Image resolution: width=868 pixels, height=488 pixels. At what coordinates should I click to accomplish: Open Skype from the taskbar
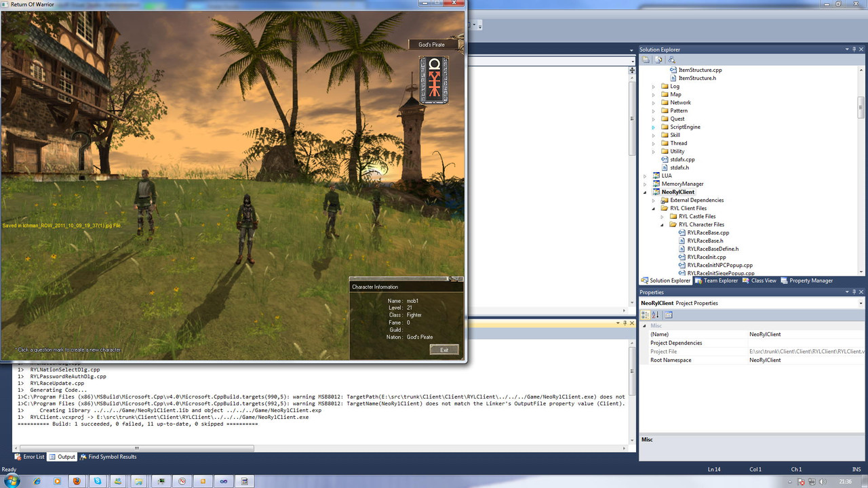[x=99, y=481]
